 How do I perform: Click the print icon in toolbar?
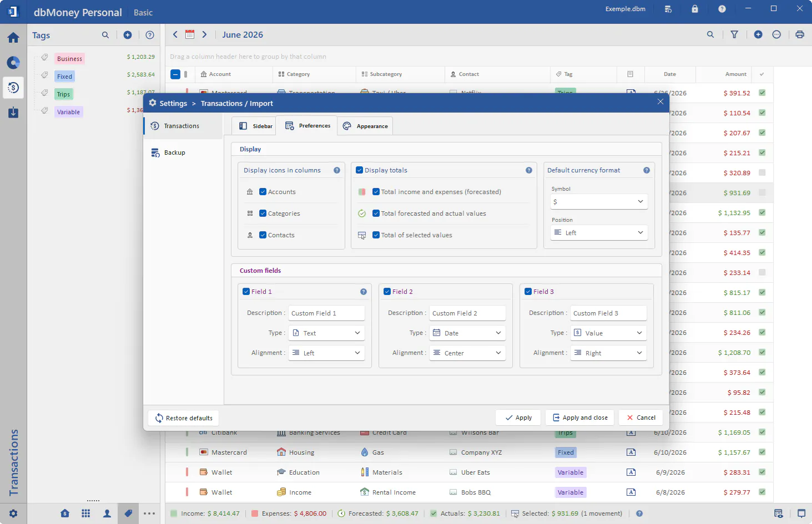(800, 34)
